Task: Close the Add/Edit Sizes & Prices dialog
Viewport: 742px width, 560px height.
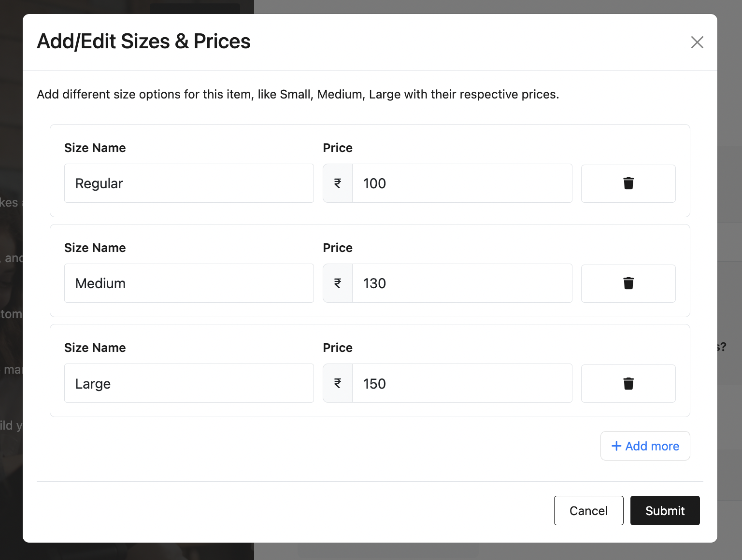Action: click(697, 42)
